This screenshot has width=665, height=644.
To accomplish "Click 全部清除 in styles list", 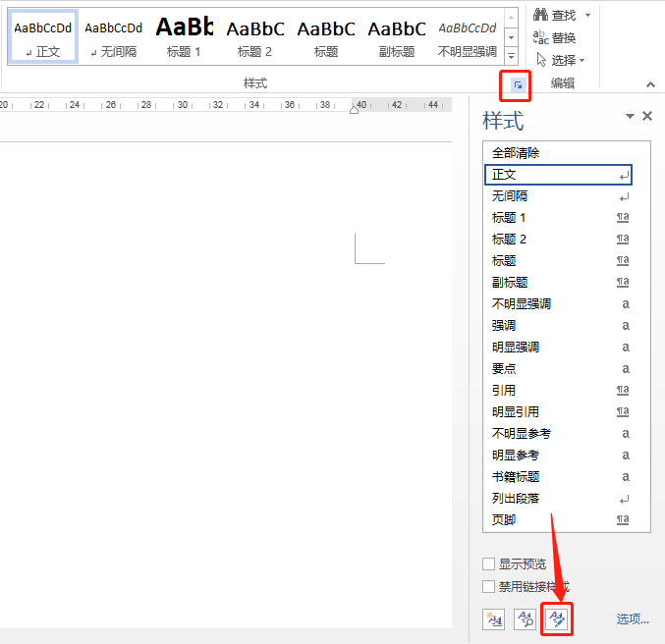I will click(558, 152).
